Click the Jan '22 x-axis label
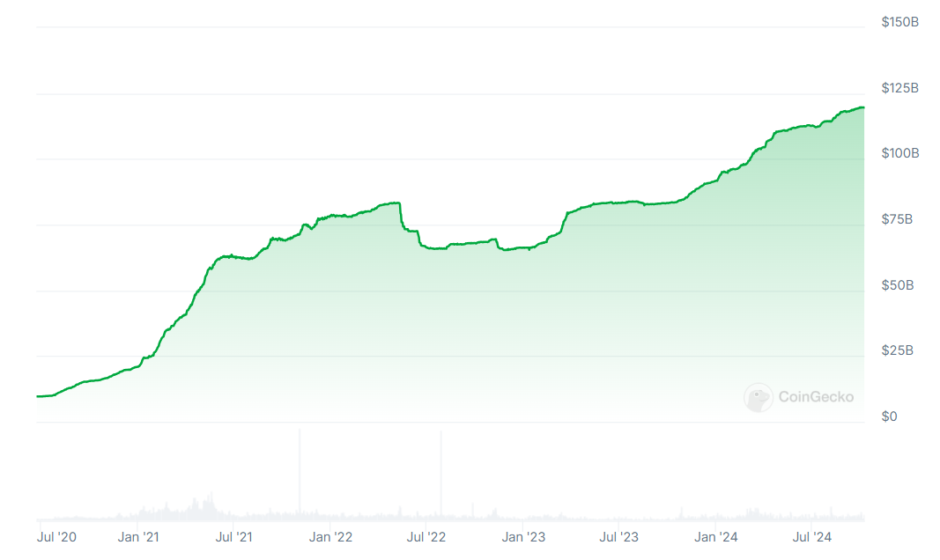This screenshot has width=940, height=560. coord(330,537)
